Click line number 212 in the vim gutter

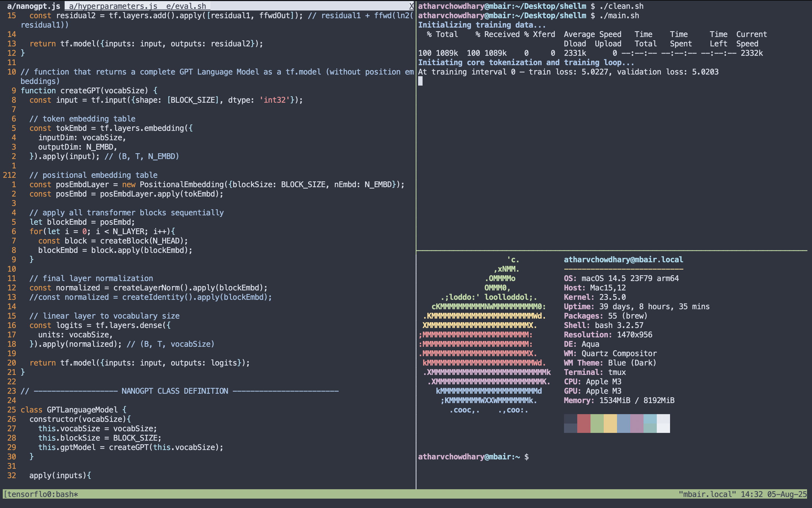pyautogui.click(x=9, y=175)
